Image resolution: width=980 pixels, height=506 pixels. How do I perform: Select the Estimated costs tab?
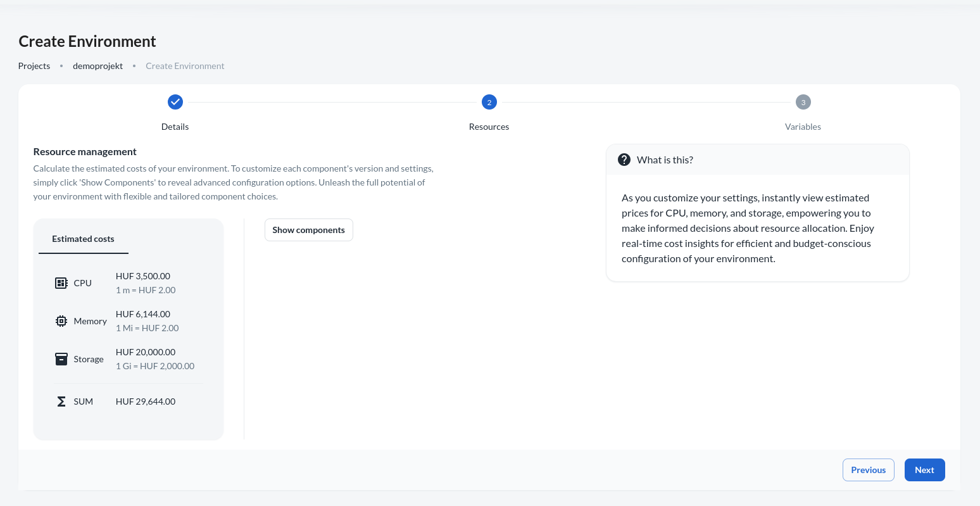pyautogui.click(x=83, y=239)
